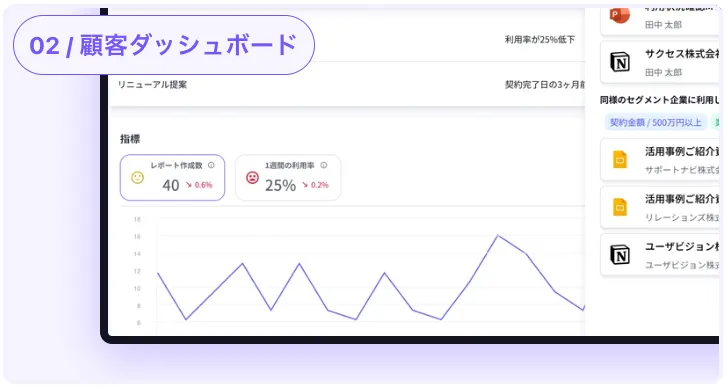The width and height of the screenshot is (728, 391).
Task: Click the y-axis label 8 on the chart
Action: point(138,306)
